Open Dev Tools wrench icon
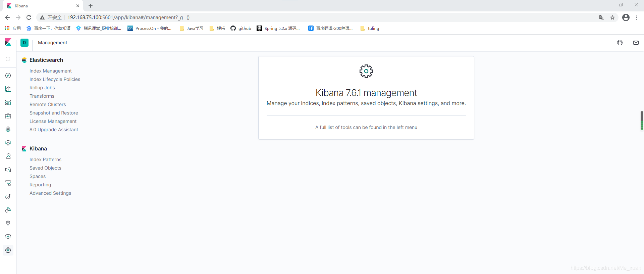The height and width of the screenshot is (274, 644). pos(8,223)
